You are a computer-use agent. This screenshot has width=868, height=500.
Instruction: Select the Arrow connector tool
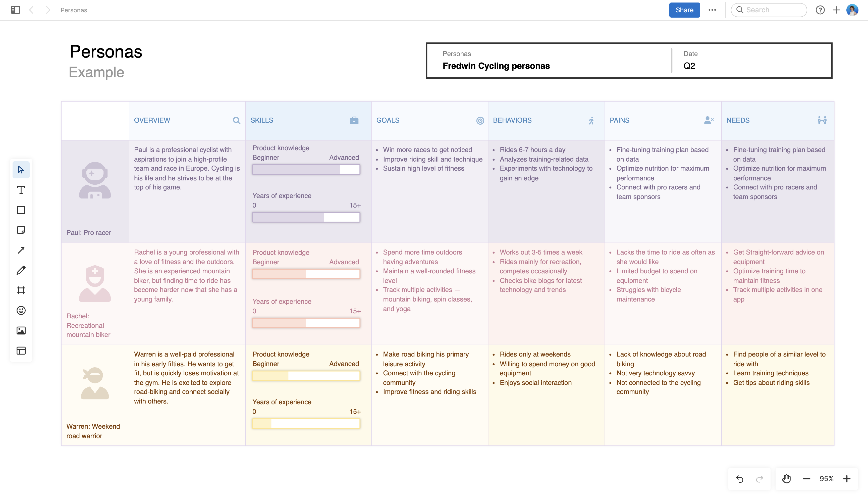click(x=21, y=250)
